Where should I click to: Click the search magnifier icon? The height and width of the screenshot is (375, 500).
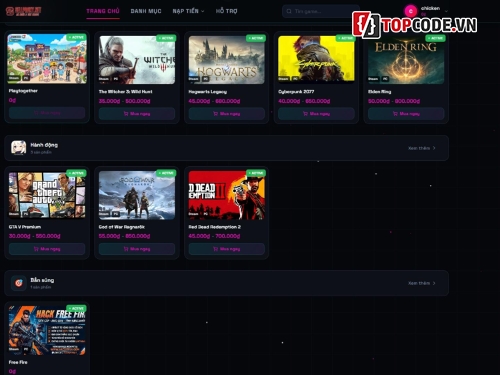click(x=289, y=11)
